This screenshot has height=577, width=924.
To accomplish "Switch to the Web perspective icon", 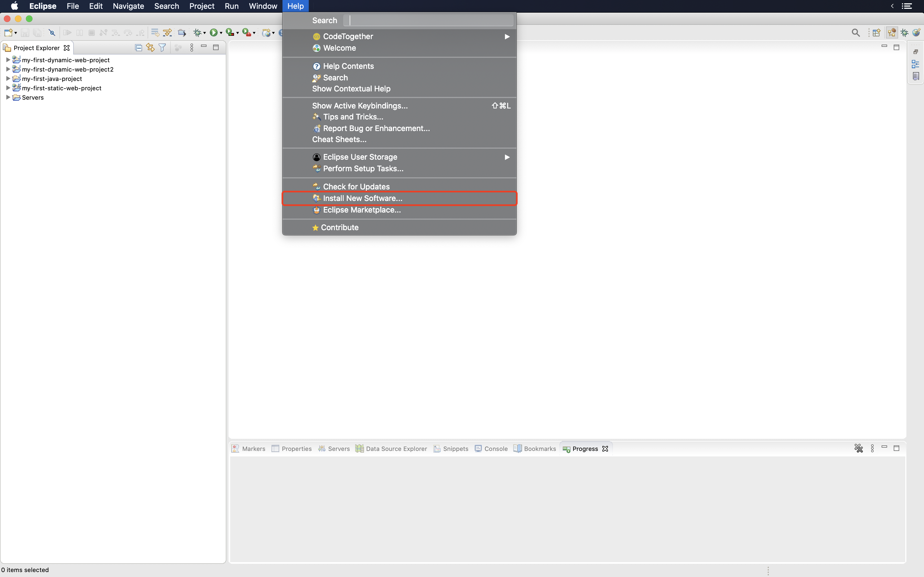I will click(x=916, y=33).
